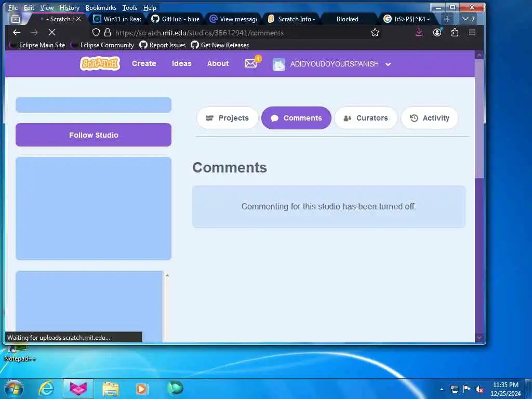The width and height of the screenshot is (532, 399).
Task: Open a new tab with plus button
Action: tap(447, 19)
